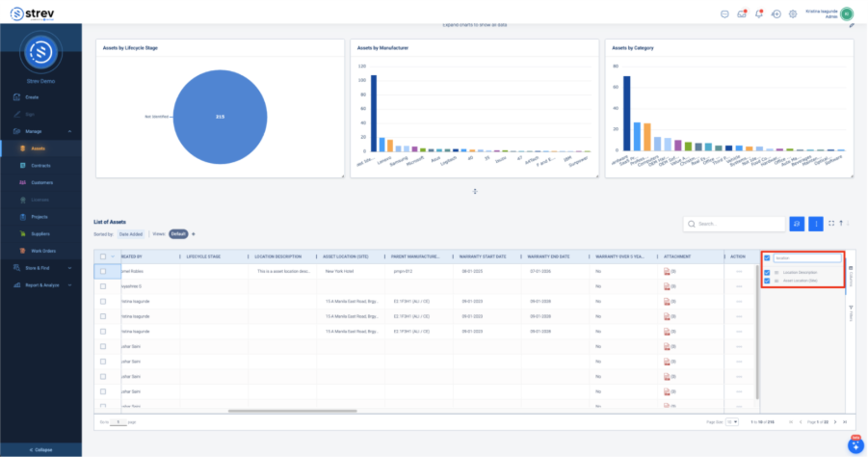Uncheck the Location Description column checkbox
The image size is (868, 457).
(x=767, y=272)
